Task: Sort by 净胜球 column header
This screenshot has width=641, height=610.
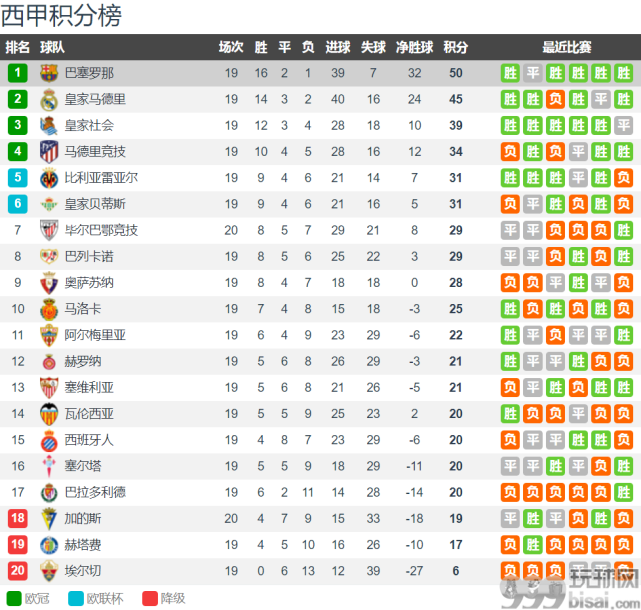Action: (x=414, y=47)
